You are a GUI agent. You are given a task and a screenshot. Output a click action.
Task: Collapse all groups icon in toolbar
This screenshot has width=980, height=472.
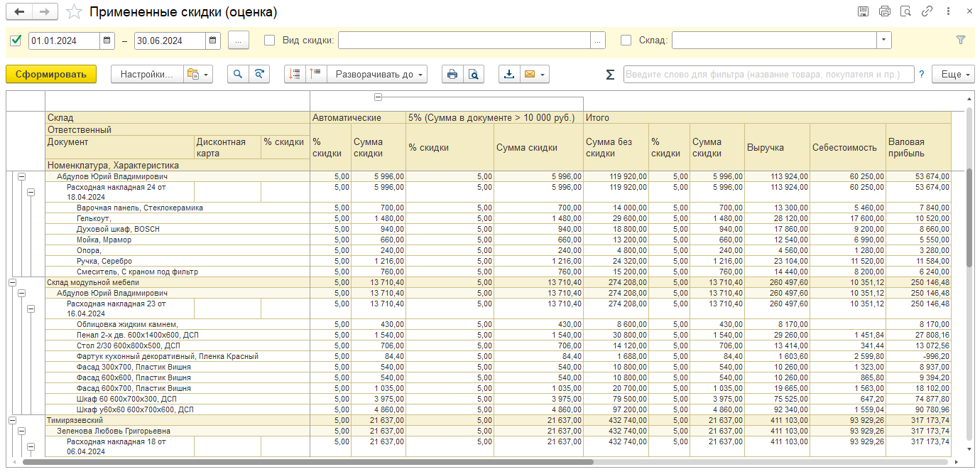click(316, 74)
